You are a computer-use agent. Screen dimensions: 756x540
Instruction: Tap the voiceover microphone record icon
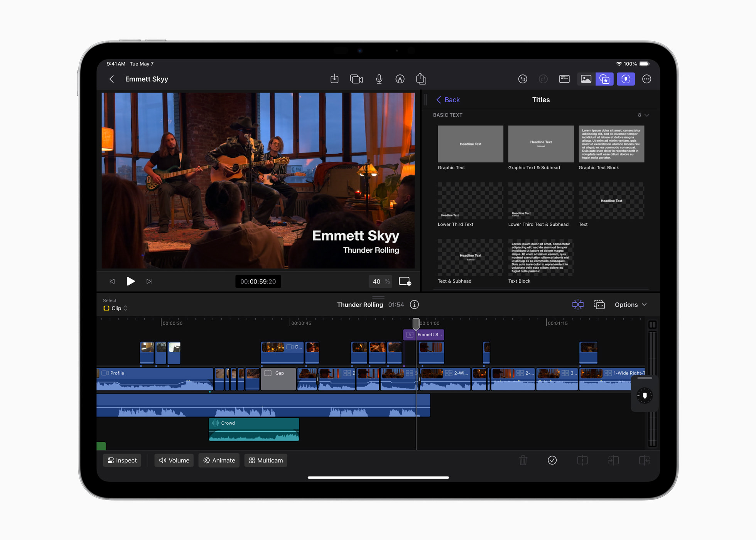click(x=379, y=79)
